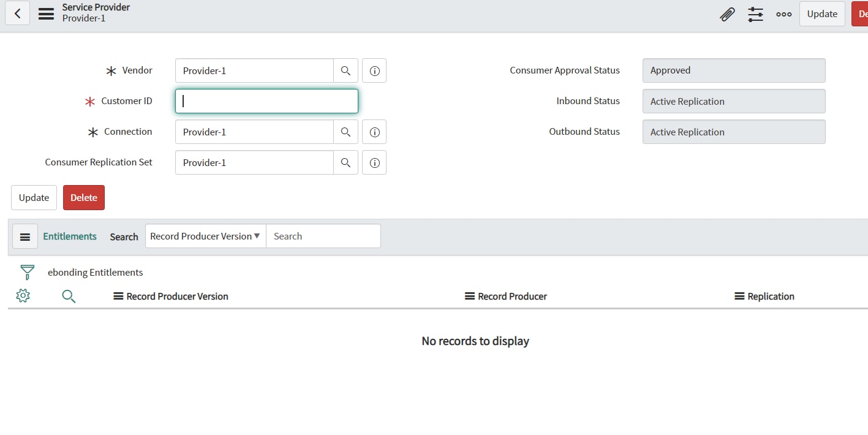Open the list personalization gear icon
The height and width of the screenshot is (435, 868).
coord(23,295)
